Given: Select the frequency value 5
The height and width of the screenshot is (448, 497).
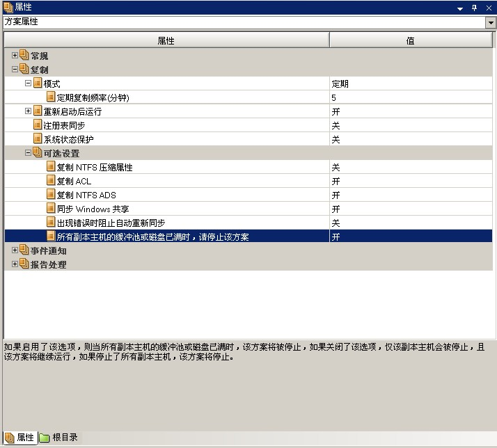Looking at the screenshot, I should point(333,98).
